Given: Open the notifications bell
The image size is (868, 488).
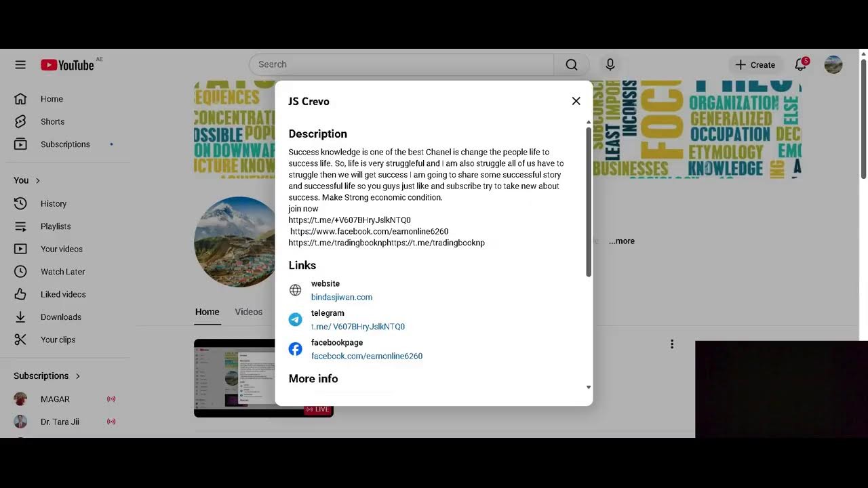Looking at the screenshot, I should (x=801, y=64).
